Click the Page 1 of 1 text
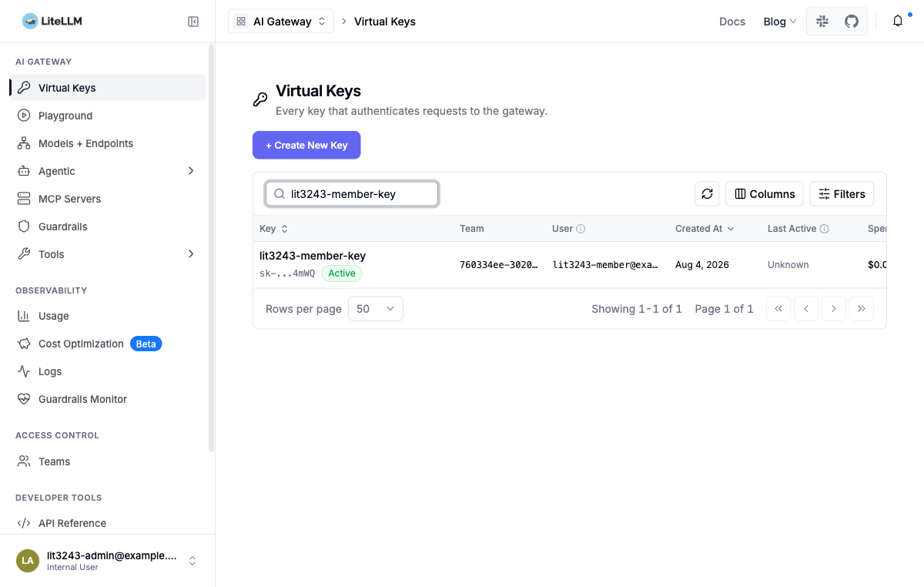Viewport: 924px width, 587px height. [724, 309]
